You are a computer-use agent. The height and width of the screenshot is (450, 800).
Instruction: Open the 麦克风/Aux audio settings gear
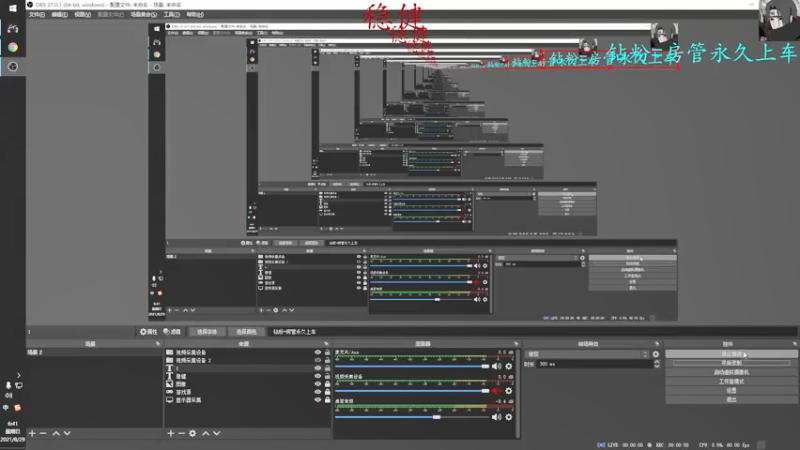tap(509, 366)
